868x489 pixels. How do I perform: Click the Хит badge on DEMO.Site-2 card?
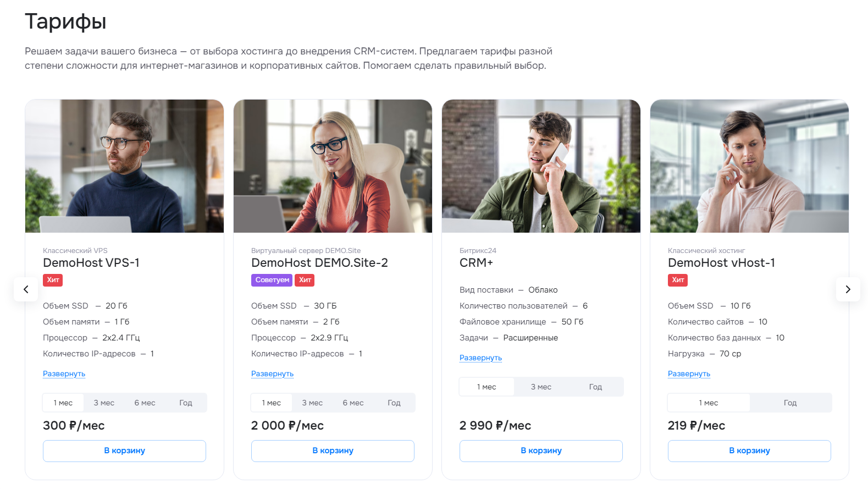click(x=305, y=280)
